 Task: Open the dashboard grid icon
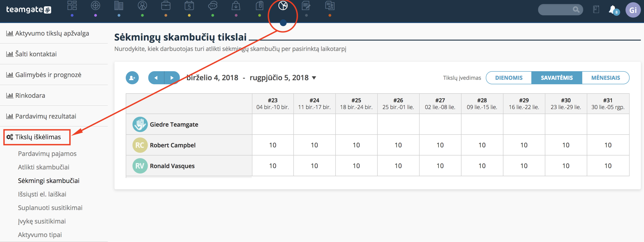72,6
